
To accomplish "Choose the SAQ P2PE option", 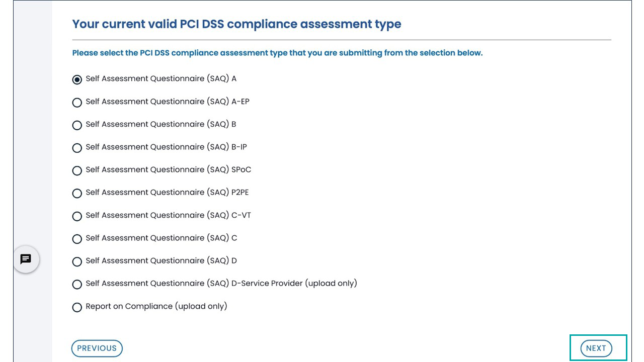I will pos(77,193).
